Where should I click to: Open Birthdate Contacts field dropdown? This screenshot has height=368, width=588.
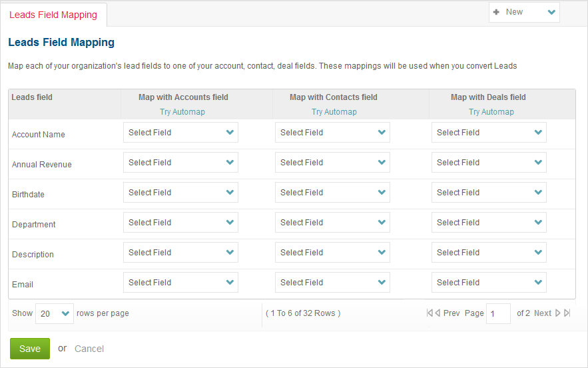click(x=333, y=192)
